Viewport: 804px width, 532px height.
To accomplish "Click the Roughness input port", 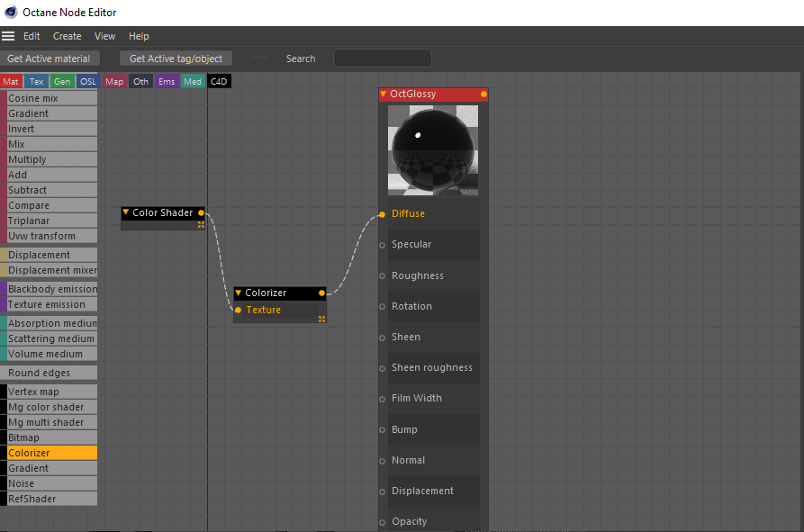I will click(x=382, y=275).
